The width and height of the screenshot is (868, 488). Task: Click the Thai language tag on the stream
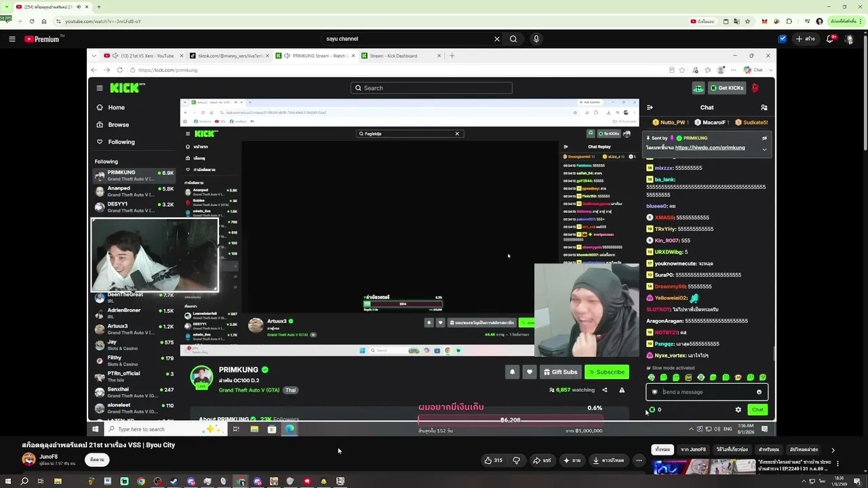tap(290, 390)
